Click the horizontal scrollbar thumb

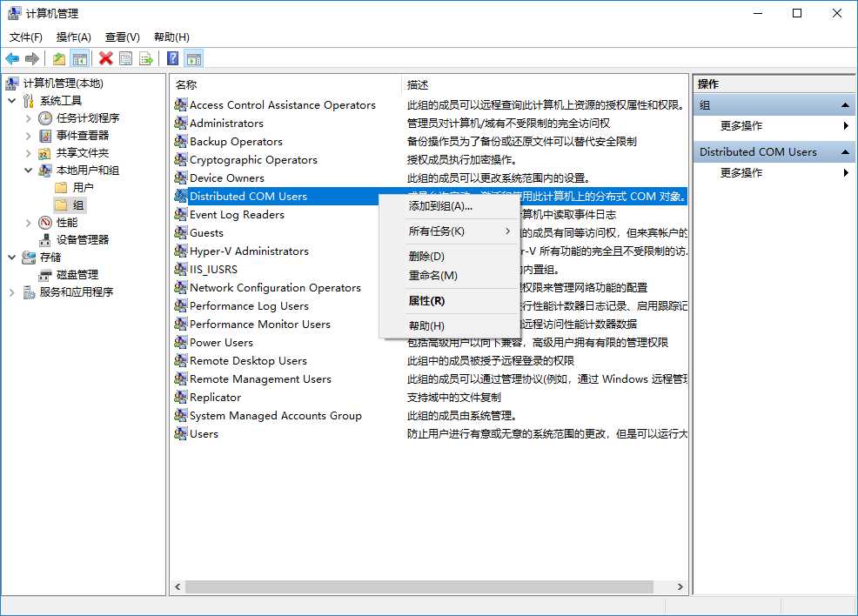tap(419, 586)
